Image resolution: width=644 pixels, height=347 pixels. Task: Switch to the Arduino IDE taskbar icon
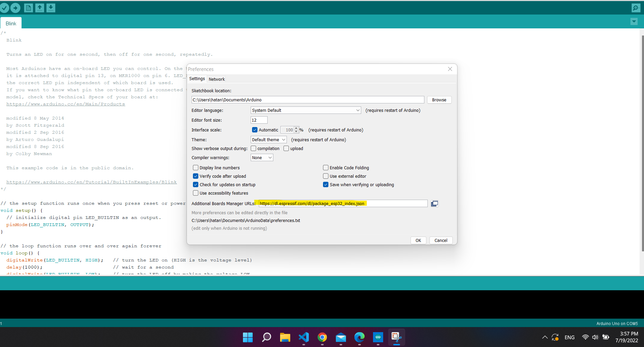(x=378, y=337)
